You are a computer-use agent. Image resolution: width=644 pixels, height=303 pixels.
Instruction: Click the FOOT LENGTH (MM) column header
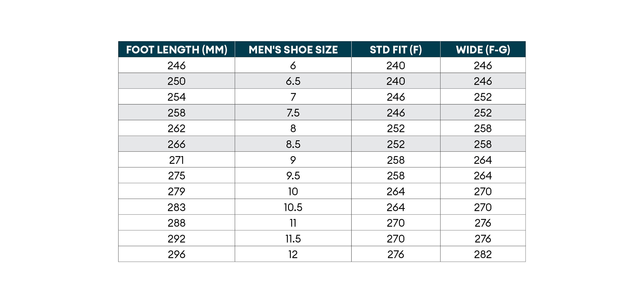point(176,49)
